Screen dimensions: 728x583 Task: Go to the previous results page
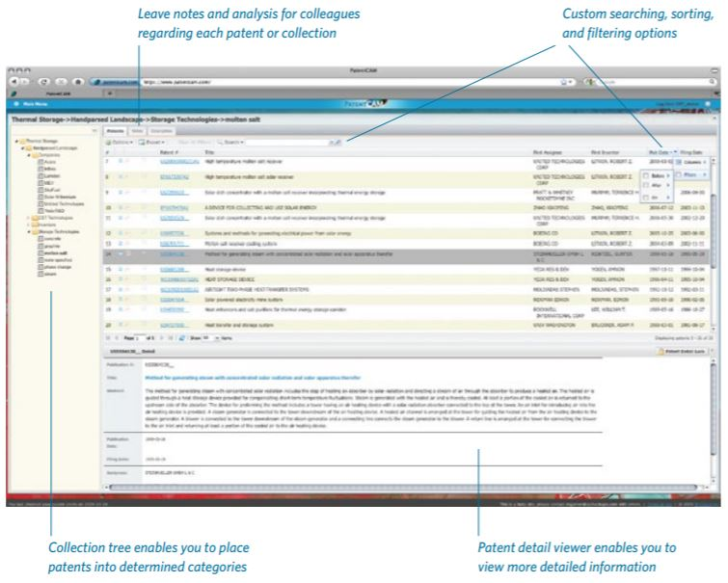click(x=117, y=338)
